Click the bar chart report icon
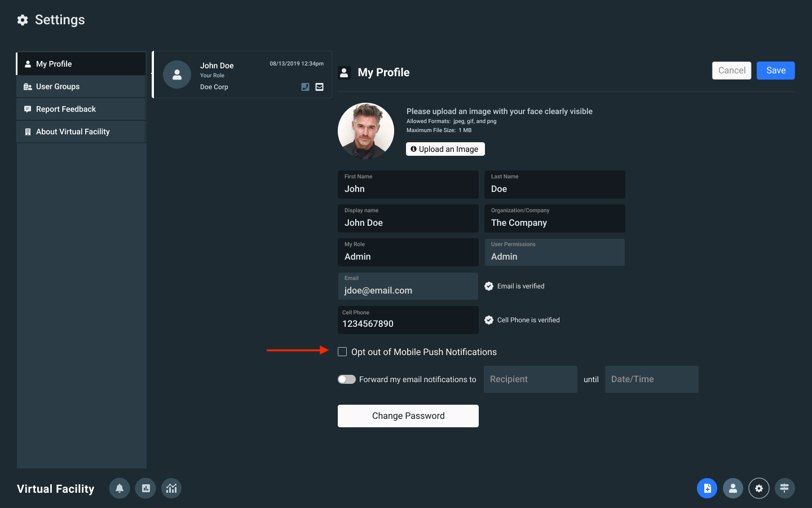Viewport: 812px width, 508px height. (145, 488)
